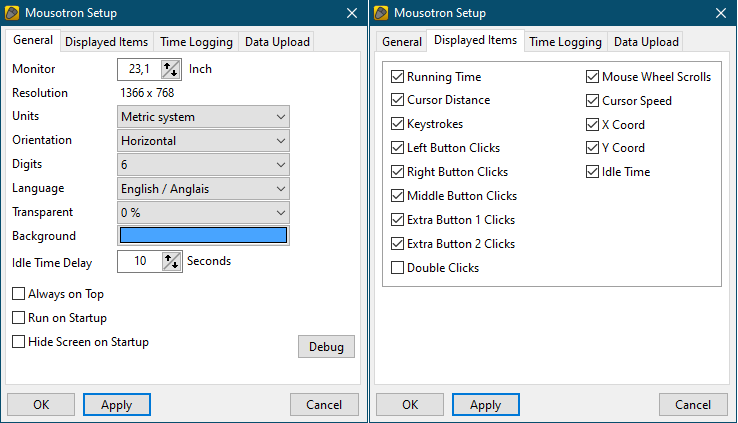Click Mousotron app icon in left window title

pos(12,13)
